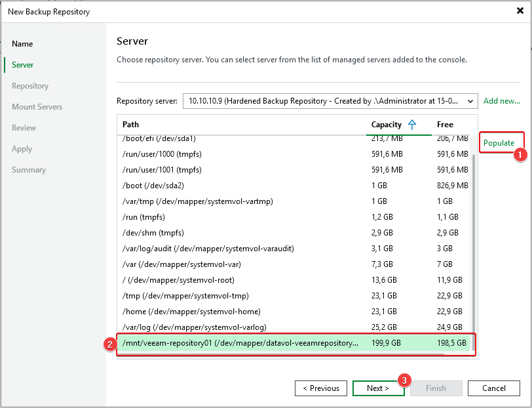The height and width of the screenshot is (408, 532).
Task: Select the /var/log systemvol-varlog row
Action: pyautogui.click(x=195, y=327)
